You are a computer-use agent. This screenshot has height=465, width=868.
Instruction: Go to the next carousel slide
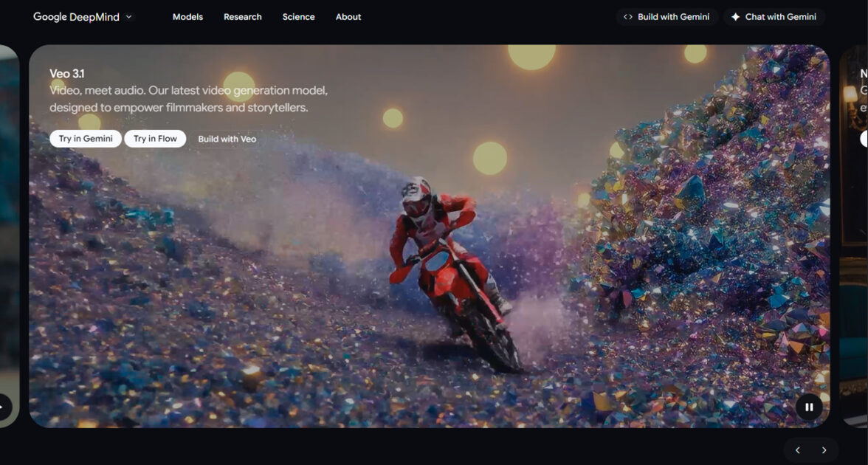coord(824,450)
